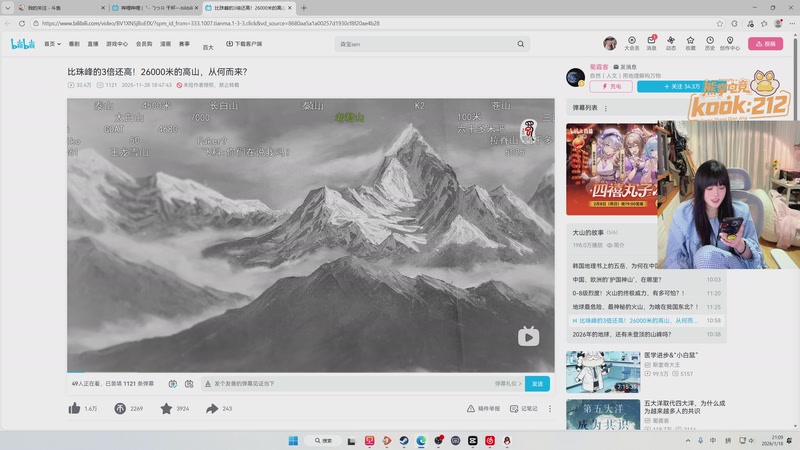The width and height of the screenshot is (800, 450).
Task: Click the taskbar search box
Action: tap(322, 440)
